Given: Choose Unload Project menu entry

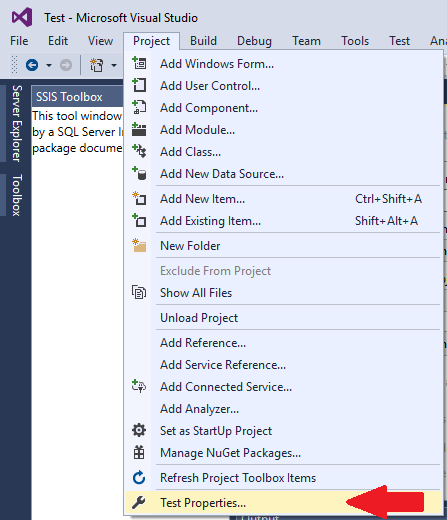Looking at the screenshot, I should pyautogui.click(x=283, y=317).
